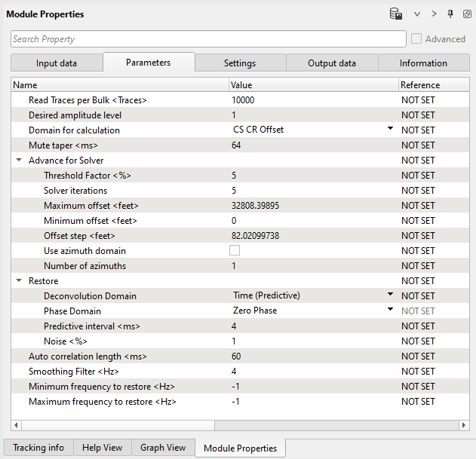This screenshot has height=459, width=476.
Task: Click the downward chevron icon in header
Action: tap(417, 14)
